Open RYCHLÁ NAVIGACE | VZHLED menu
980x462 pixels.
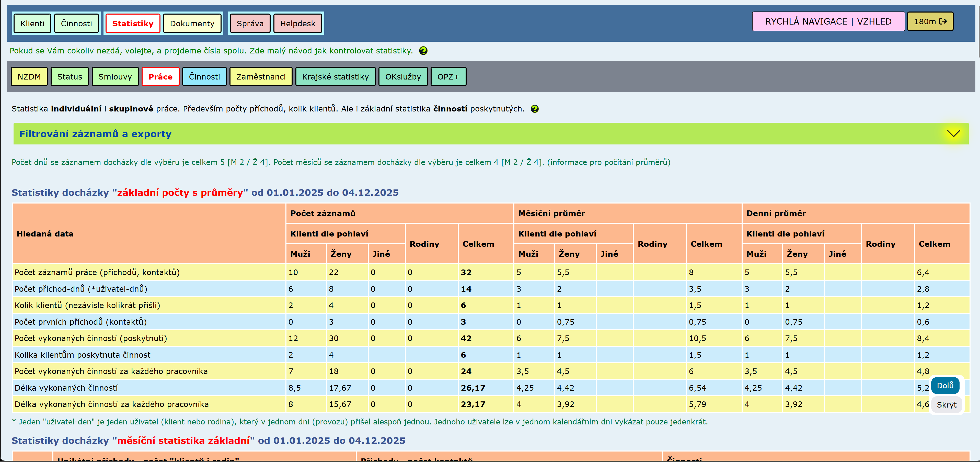(x=828, y=22)
